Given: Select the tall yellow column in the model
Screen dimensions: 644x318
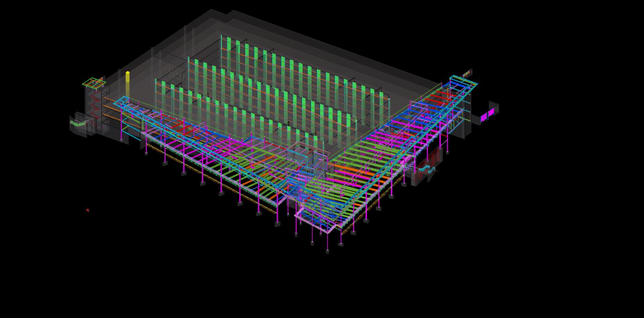Looking at the screenshot, I should (x=128, y=85).
